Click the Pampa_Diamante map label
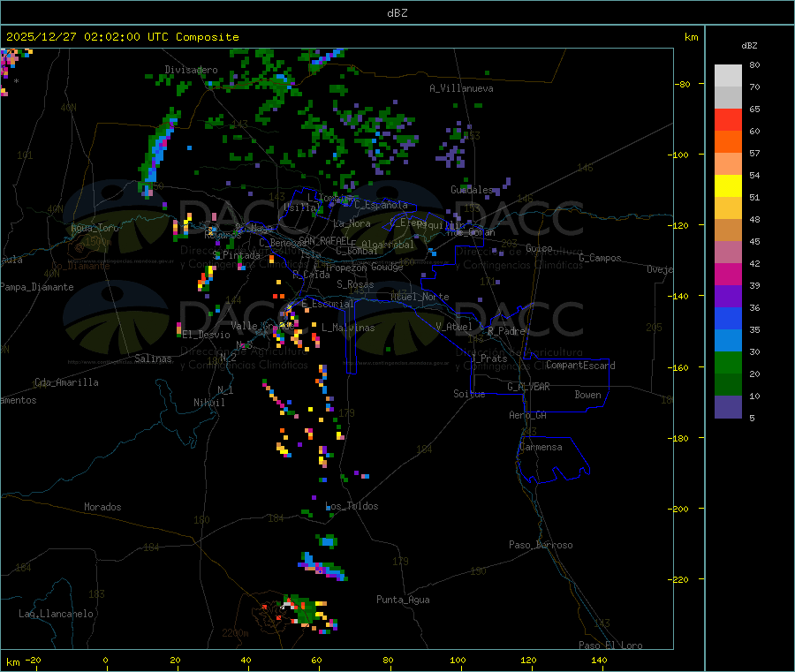The height and width of the screenshot is (672, 795). coord(37,287)
